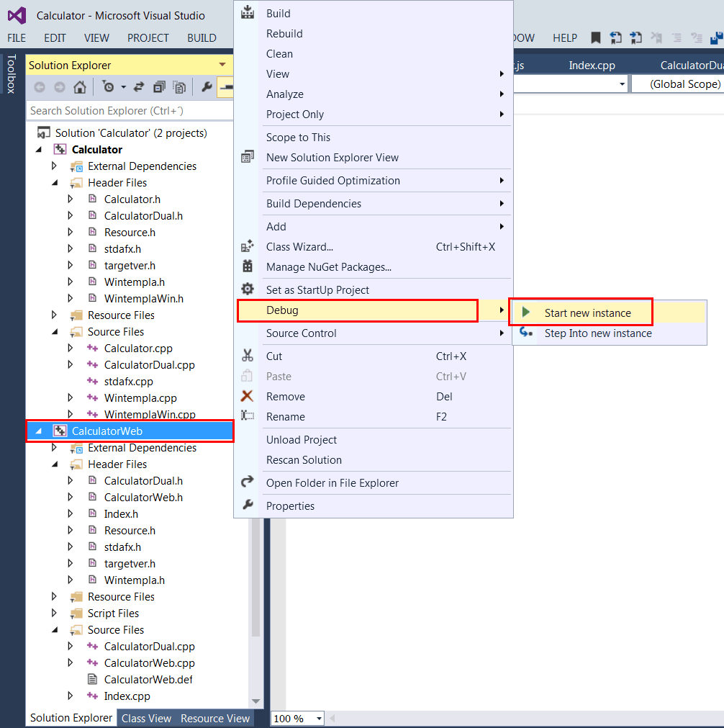Choose Start new instance
The height and width of the screenshot is (728, 724).
point(609,313)
